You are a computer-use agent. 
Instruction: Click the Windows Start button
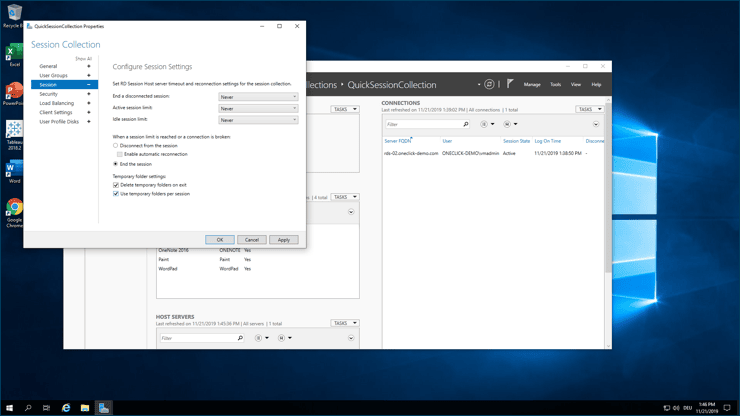(9, 408)
